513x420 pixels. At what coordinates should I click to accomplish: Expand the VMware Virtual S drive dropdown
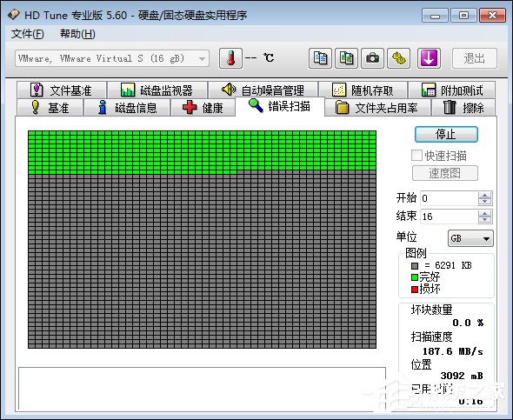tap(203, 59)
